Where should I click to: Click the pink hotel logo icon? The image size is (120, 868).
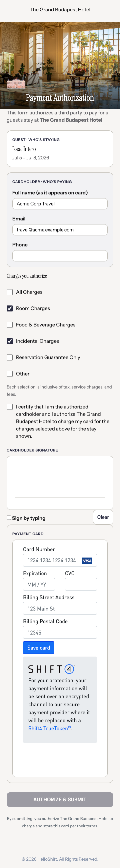pos(14,83)
